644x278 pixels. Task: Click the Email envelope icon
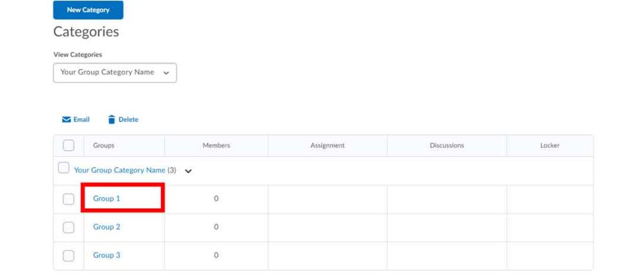[x=66, y=120]
